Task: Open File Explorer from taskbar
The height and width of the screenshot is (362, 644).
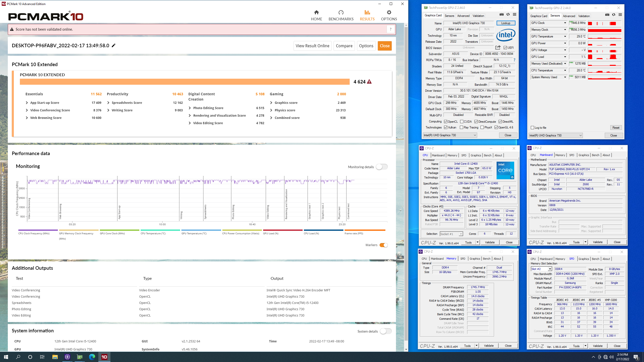Action: point(55,357)
